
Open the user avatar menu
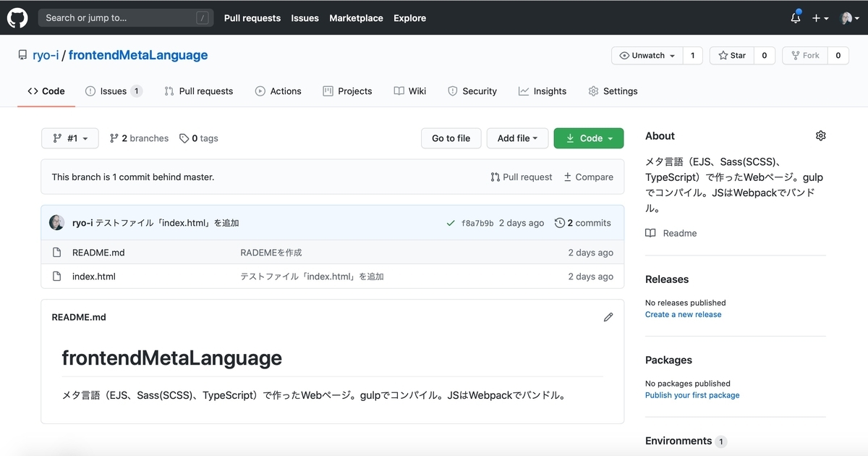849,18
